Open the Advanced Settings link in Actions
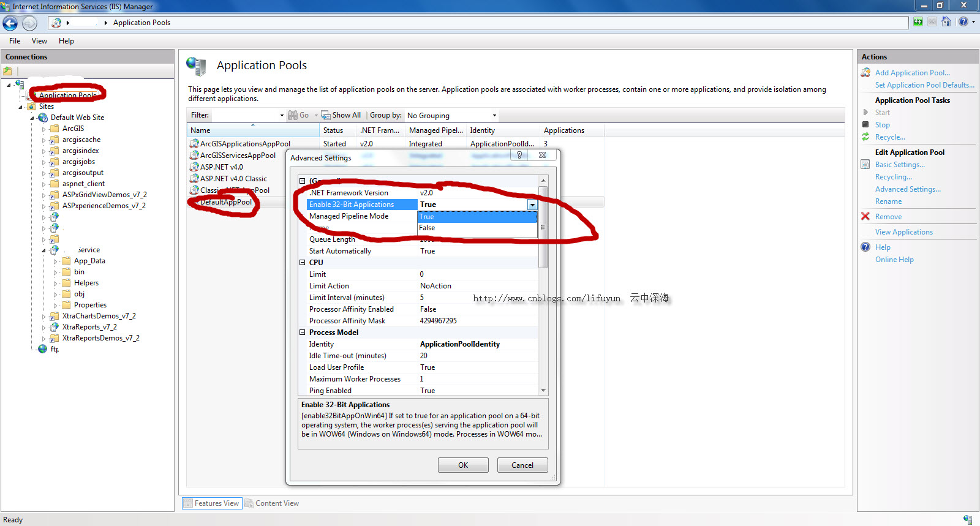Screen dimensions: 980x526 pyautogui.click(x=908, y=189)
